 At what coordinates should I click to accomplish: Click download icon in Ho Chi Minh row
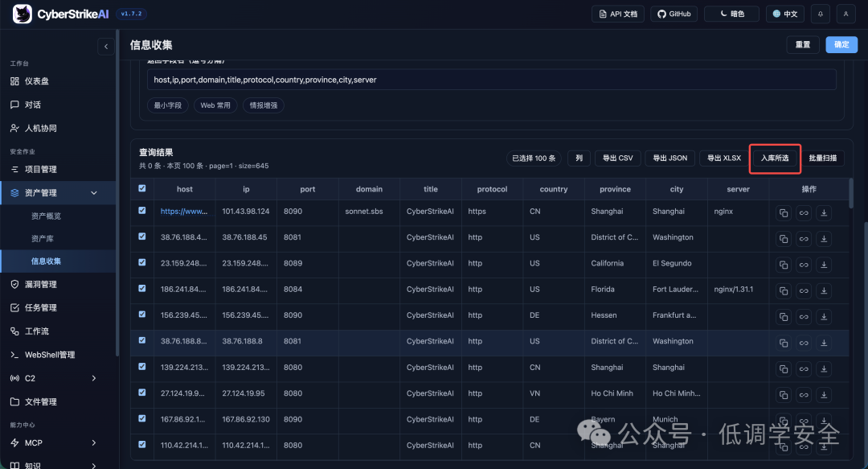pos(824,395)
